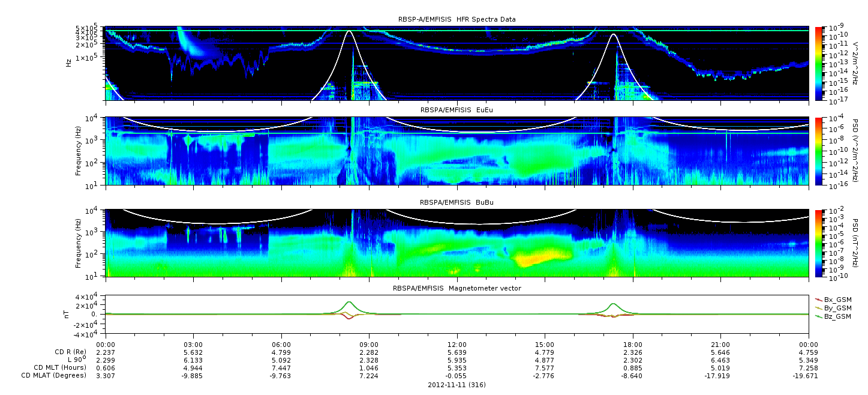Click the RBSP-A/EMFISIS HFR Spectra Data title
Viewport: 868px width, 395px height.
[456, 19]
